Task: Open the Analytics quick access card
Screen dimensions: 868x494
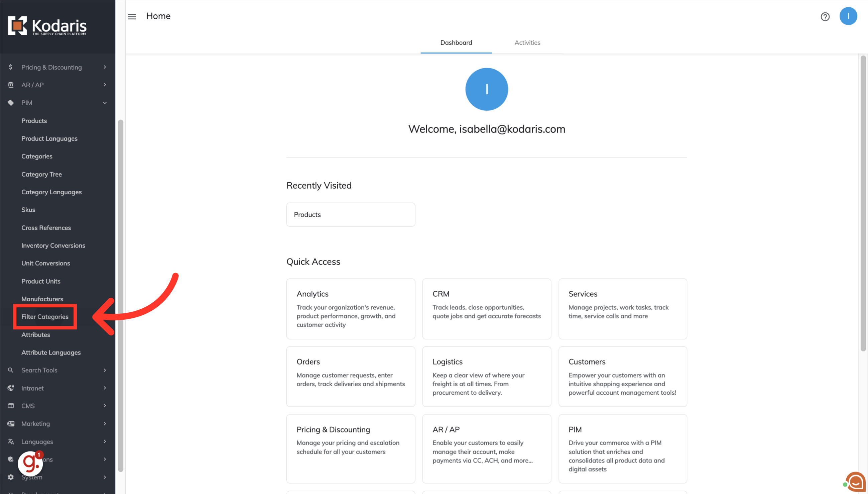Action: pyautogui.click(x=351, y=309)
